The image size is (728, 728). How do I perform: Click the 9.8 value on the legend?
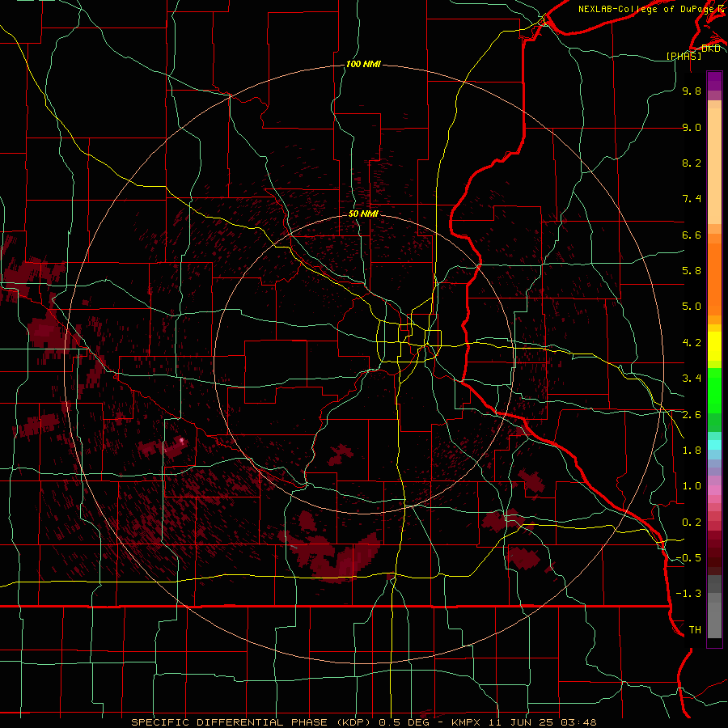point(692,91)
